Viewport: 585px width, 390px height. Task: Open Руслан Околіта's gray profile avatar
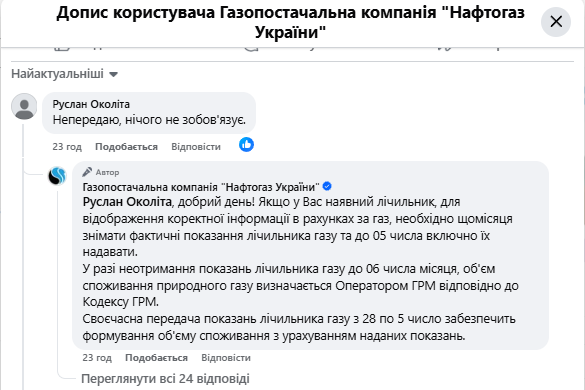[24, 106]
